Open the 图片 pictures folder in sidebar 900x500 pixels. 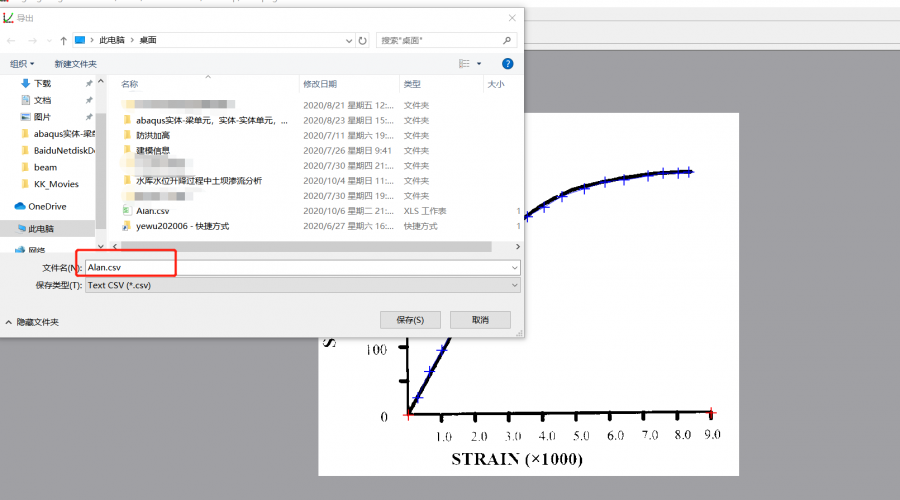click(x=43, y=117)
